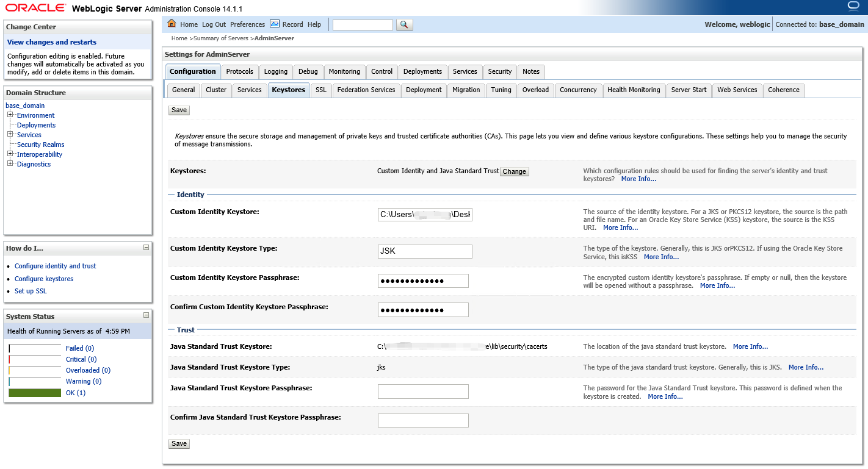Click the Oracle WebLogic logo
This screenshot has width=868, height=469.
point(35,7)
